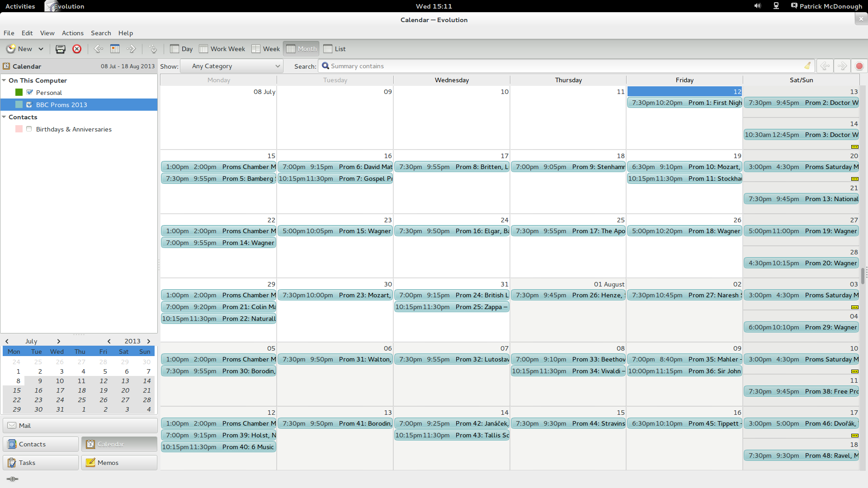Select event Prom 6: David Mat
Image resolution: width=868 pixels, height=488 pixels.
(x=335, y=167)
